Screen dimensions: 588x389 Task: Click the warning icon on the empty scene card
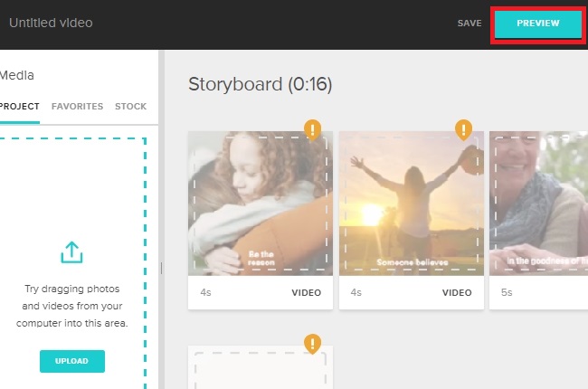click(x=312, y=344)
